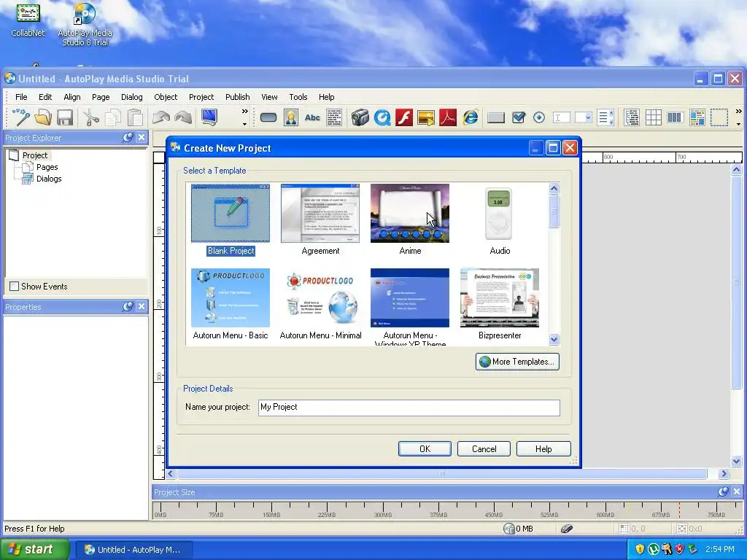
Task: Select the Bizpresenter template
Action: coord(499,304)
